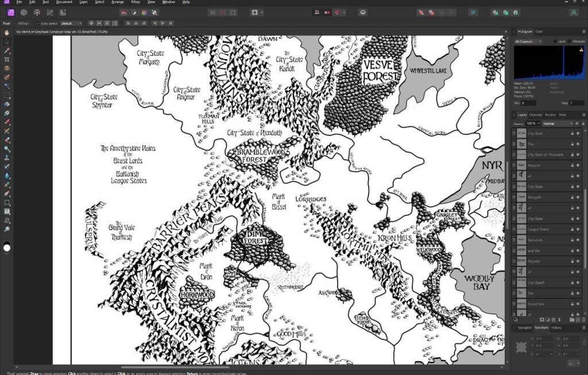Switch to the History tab

pos(556,328)
